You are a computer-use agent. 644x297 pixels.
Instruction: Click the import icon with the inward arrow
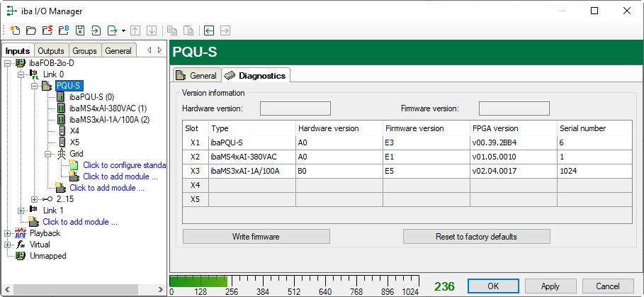(x=96, y=30)
